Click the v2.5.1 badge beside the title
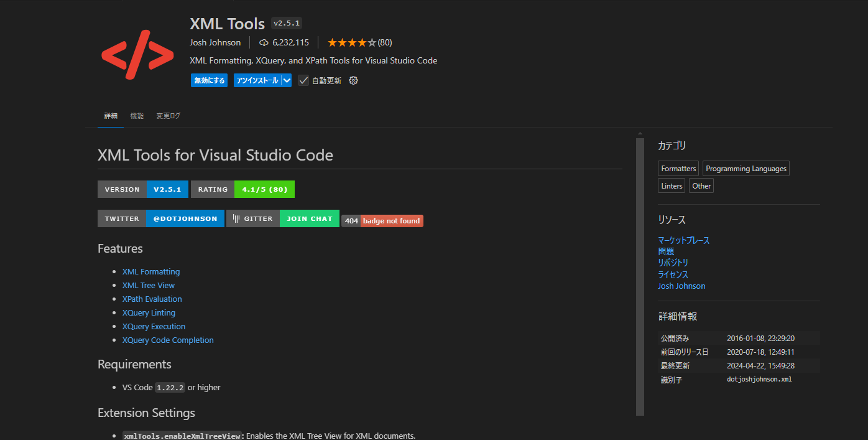Viewport: 868px width, 440px height. (286, 23)
